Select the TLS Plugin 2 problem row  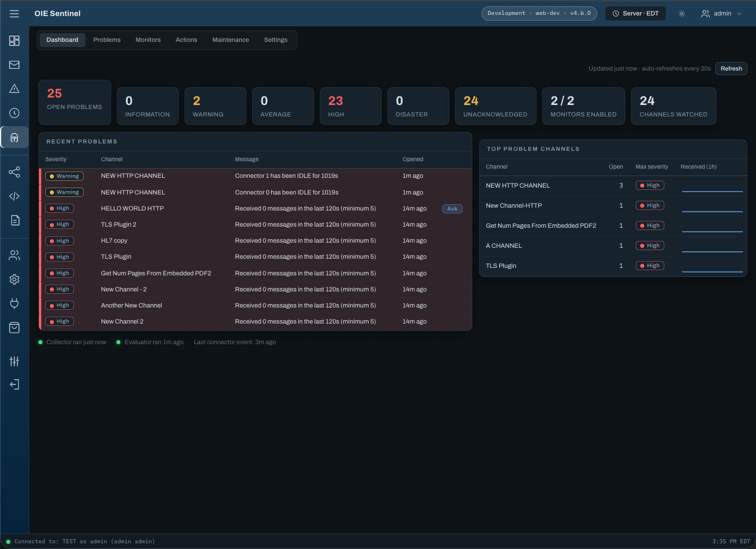[x=256, y=225]
